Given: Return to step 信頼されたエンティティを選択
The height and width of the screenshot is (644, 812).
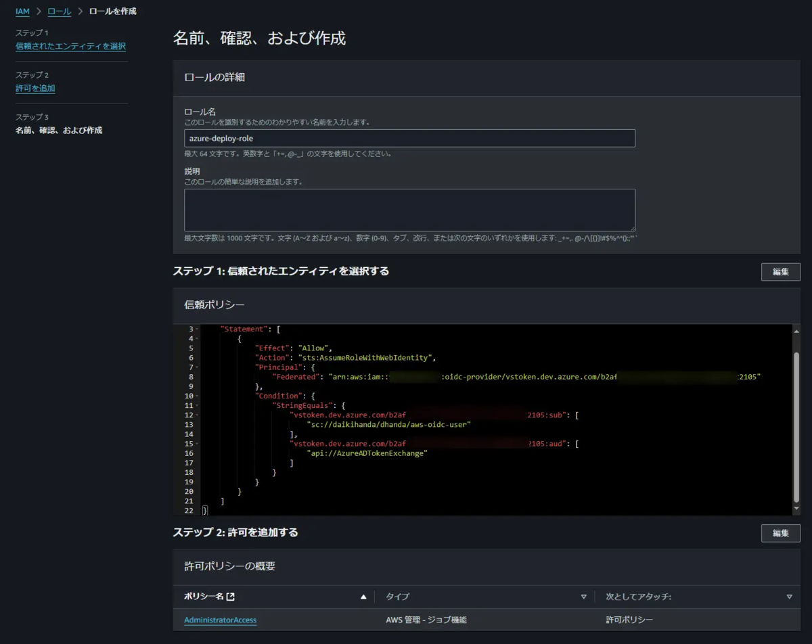Looking at the screenshot, I should (x=70, y=46).
